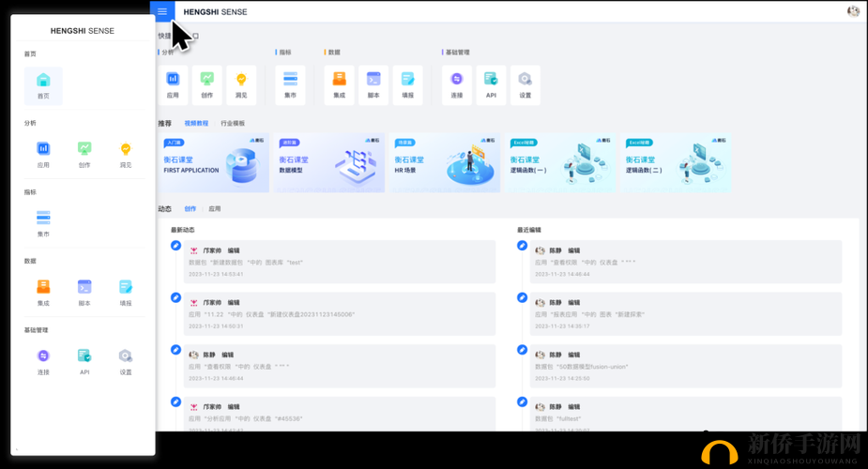Image resolution: width=868 pixels, height=469 pixels.
Task: Open 设置 in the navigation drawer
Action: tap(126, 362)
